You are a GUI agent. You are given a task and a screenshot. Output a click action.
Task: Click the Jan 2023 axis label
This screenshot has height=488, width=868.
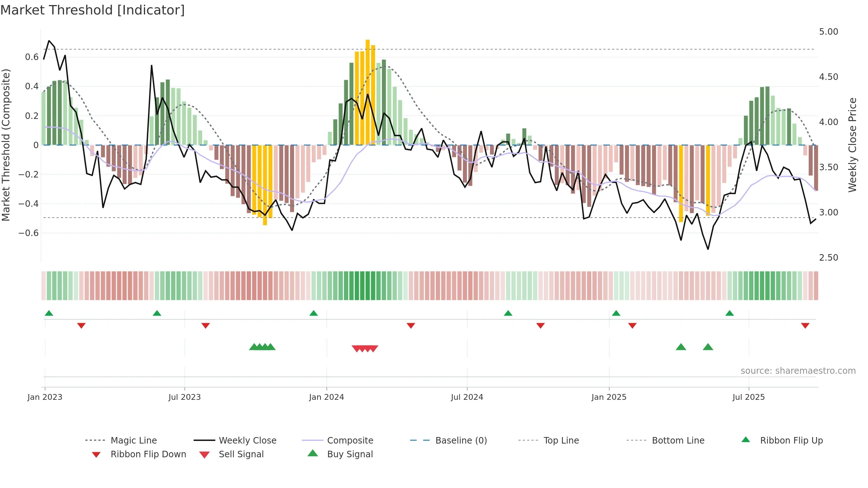(45, 397)
